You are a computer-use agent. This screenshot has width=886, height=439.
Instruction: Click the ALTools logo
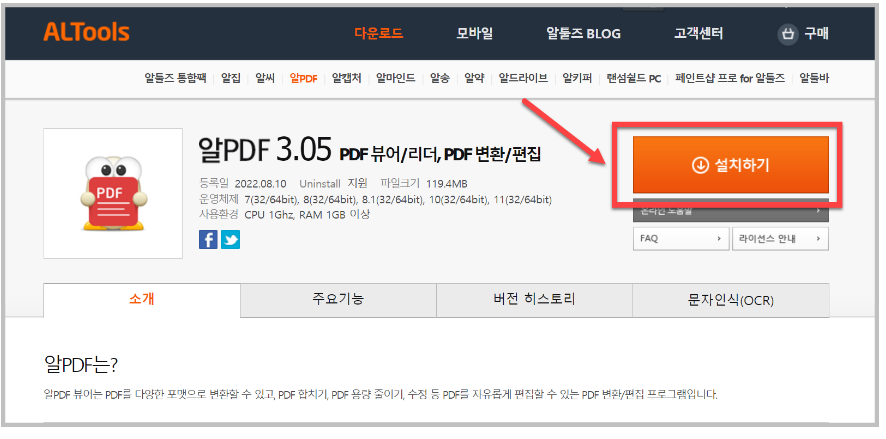tap(86, 33)
